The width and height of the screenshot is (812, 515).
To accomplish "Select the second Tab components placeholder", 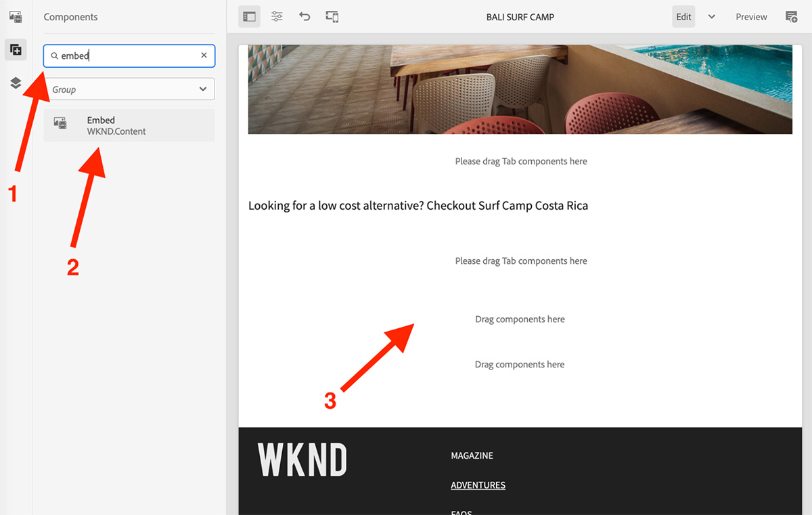I will tap(521, 261).
